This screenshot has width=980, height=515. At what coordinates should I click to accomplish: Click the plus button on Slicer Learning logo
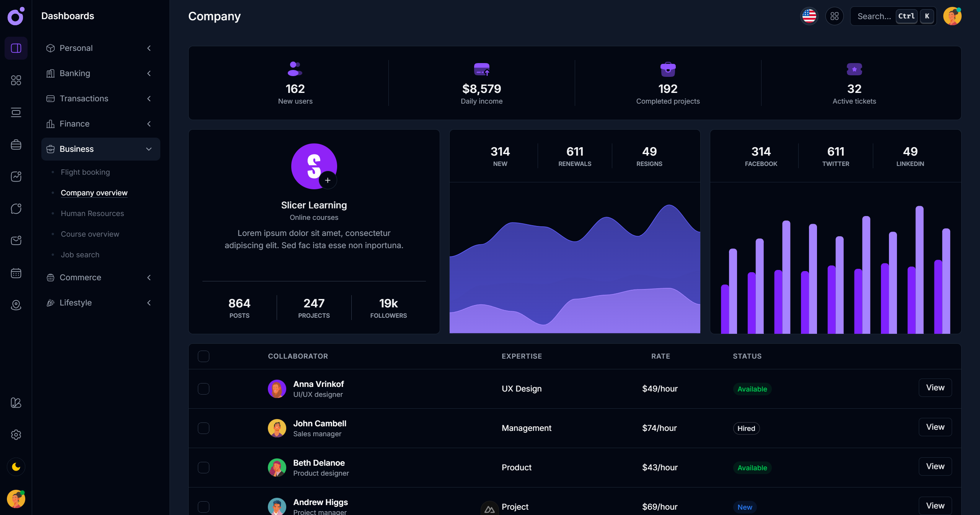(328, 180)
